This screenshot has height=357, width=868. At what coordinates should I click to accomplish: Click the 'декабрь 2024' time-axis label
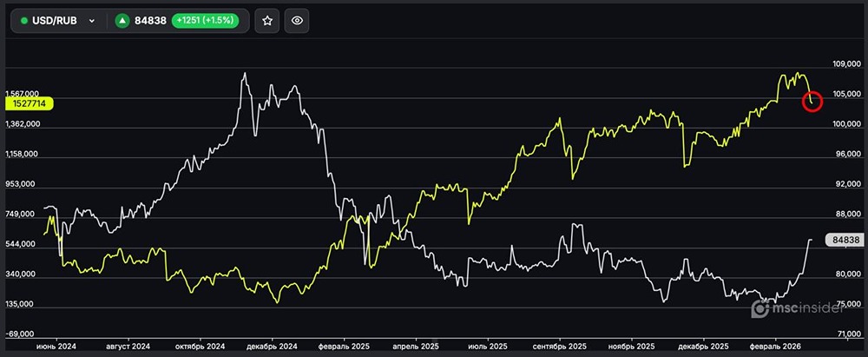(272, 347)
